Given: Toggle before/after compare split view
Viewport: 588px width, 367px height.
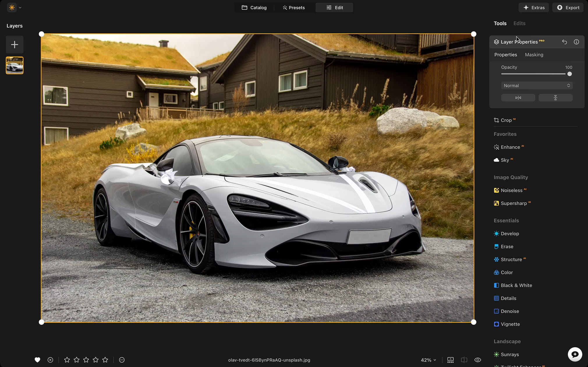Looking at the screenshot, I should [464, 360].
